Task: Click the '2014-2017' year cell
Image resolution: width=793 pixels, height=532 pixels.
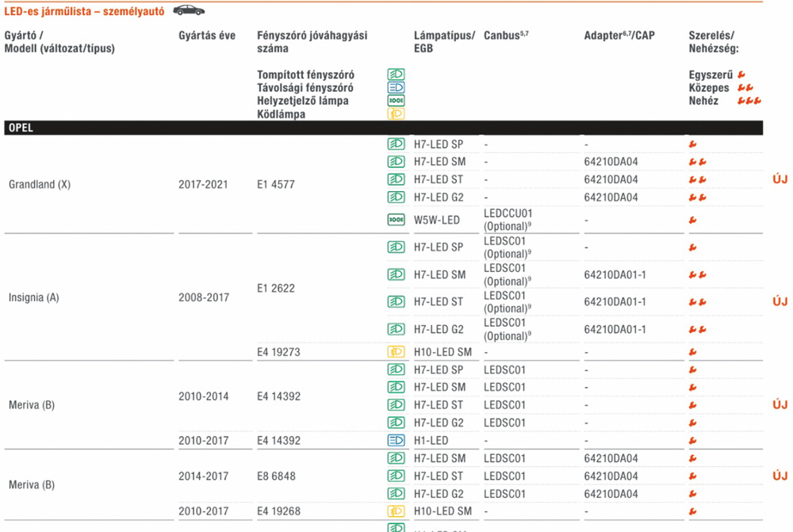Action: click(x=203, y=476)
